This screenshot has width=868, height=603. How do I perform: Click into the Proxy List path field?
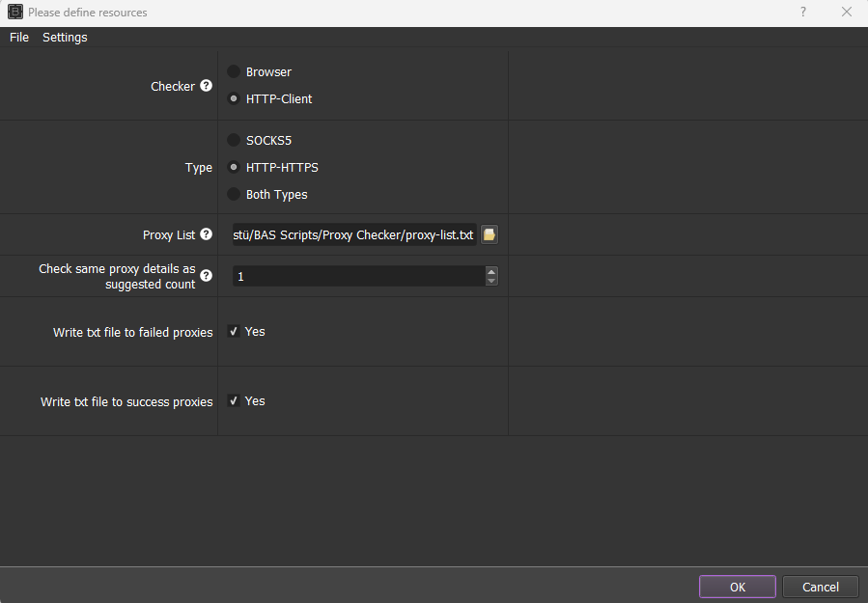point(353,235)
